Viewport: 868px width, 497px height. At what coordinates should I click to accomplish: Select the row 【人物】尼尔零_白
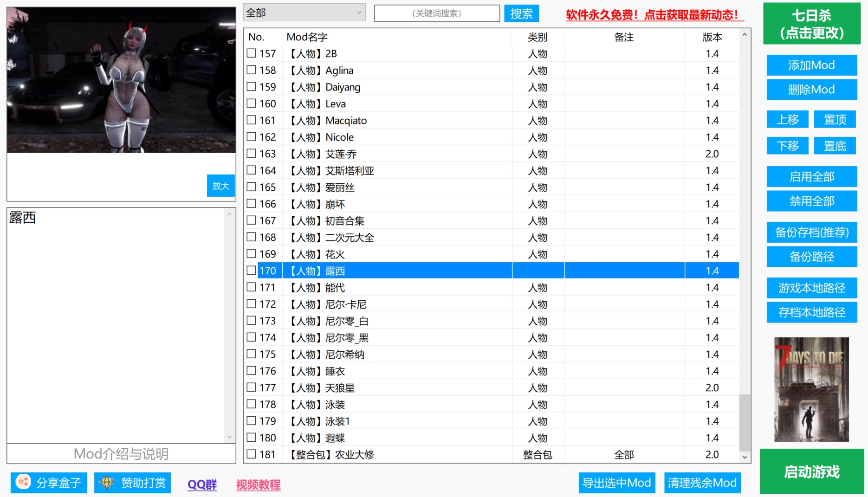coord(492,321)
